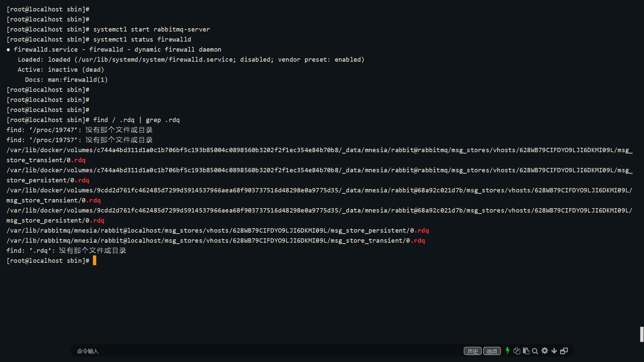The image size is (644, 362).
Task: Click the first c744a4bd docker volume path line
Action: (x=319, y=150)
